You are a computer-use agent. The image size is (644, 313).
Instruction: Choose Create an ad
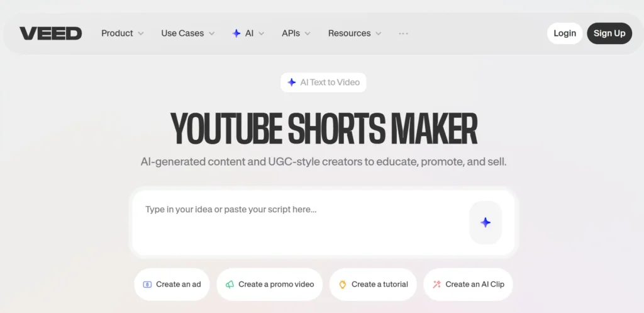pos(172,284)
